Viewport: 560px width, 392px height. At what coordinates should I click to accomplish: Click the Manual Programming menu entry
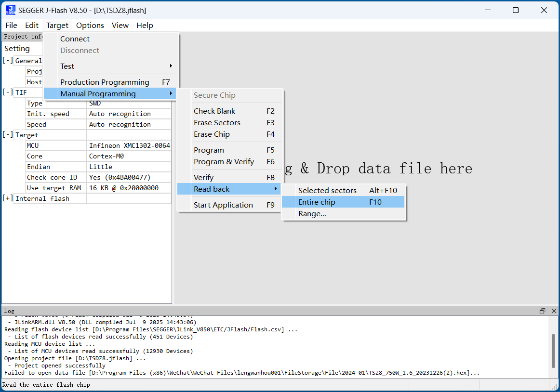pos(110,94)
